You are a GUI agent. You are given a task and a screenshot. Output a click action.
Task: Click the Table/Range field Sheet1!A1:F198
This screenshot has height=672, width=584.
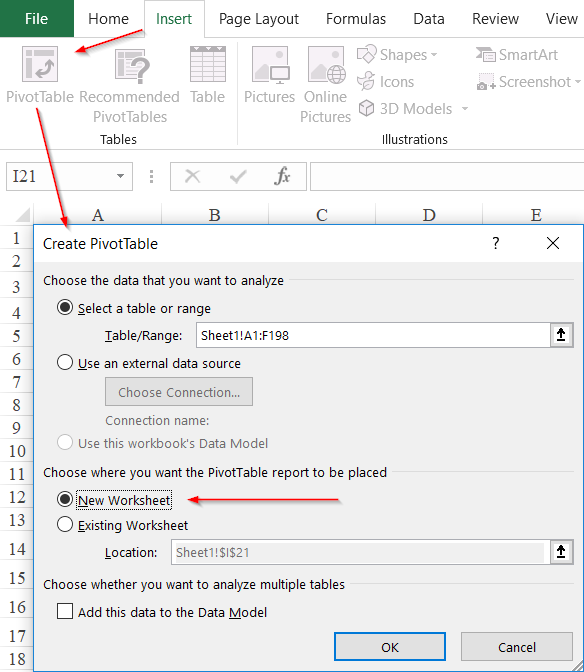tap(373, 335)
